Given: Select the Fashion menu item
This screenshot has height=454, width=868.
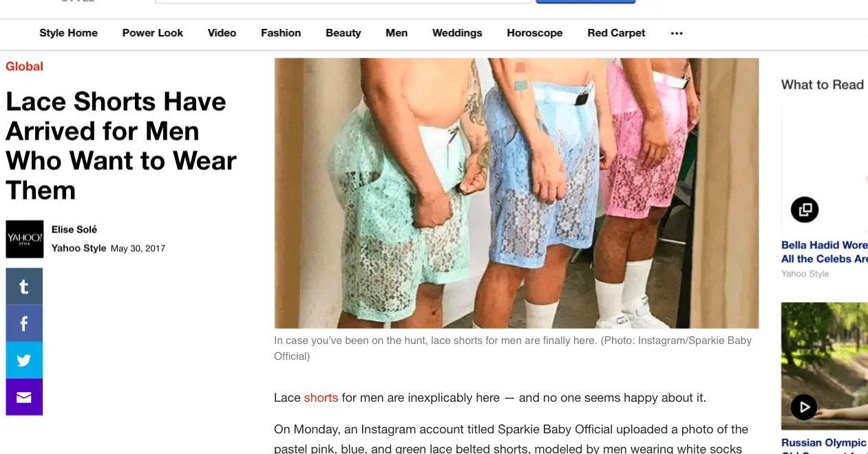Looking at the screenshot, I should (281, 33).
